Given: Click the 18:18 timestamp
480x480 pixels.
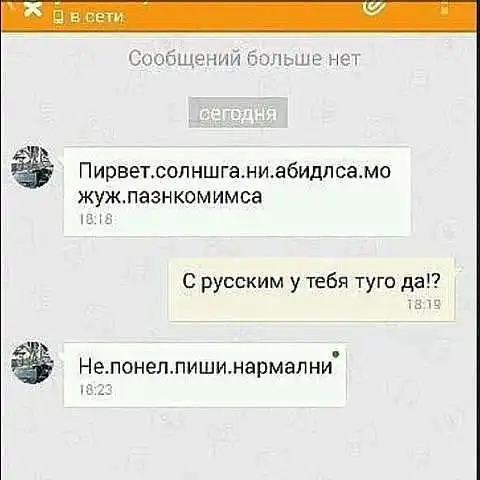Looking at the screenshot, I should [96, 219].
